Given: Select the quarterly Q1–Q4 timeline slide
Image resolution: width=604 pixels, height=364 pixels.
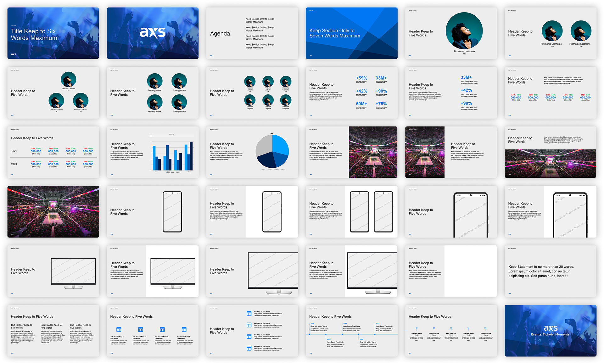Looking at the screenshot, I should tap(451, 331).
